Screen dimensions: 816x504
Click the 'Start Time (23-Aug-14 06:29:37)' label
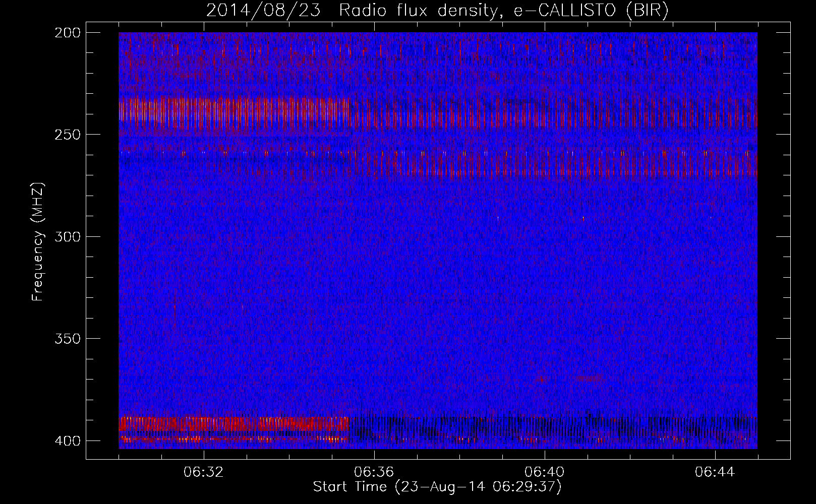coord(437,487)
